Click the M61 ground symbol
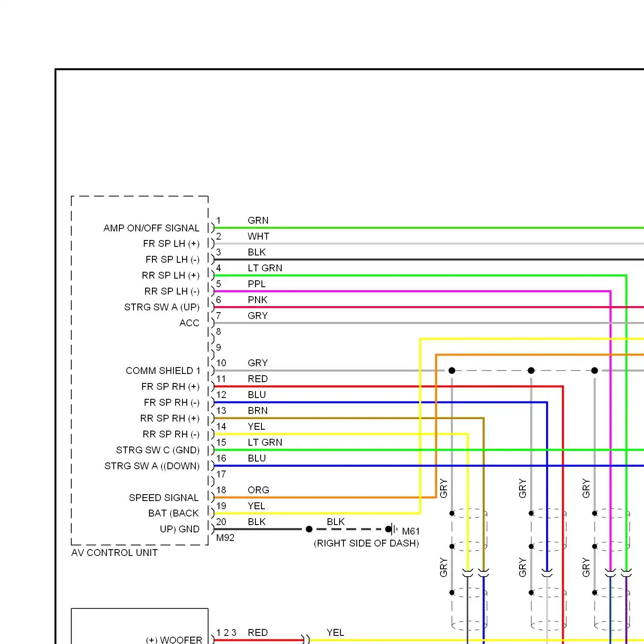This screenshot has width=644, height=644. pyautogui.click(x=392, y=529)
